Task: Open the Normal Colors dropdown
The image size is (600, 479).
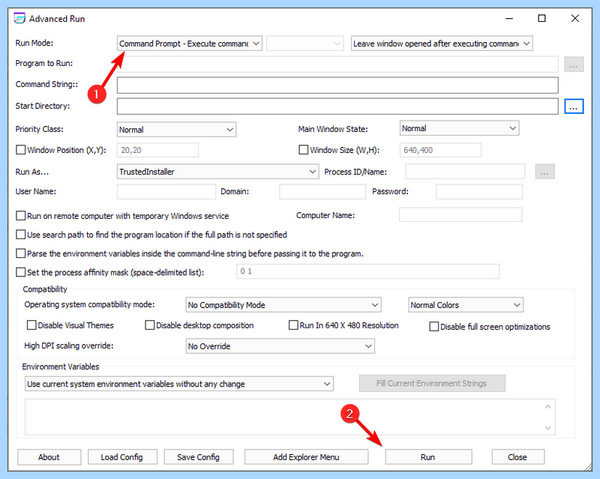Action: point(466,305)
